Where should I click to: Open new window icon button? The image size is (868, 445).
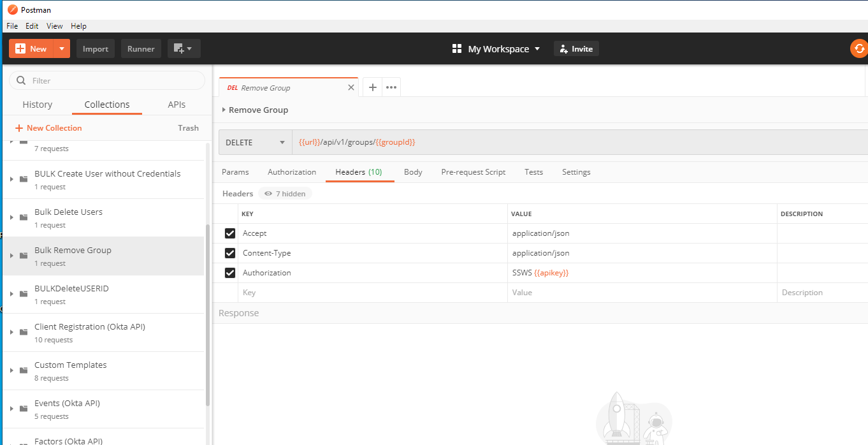tap(184, 49)
